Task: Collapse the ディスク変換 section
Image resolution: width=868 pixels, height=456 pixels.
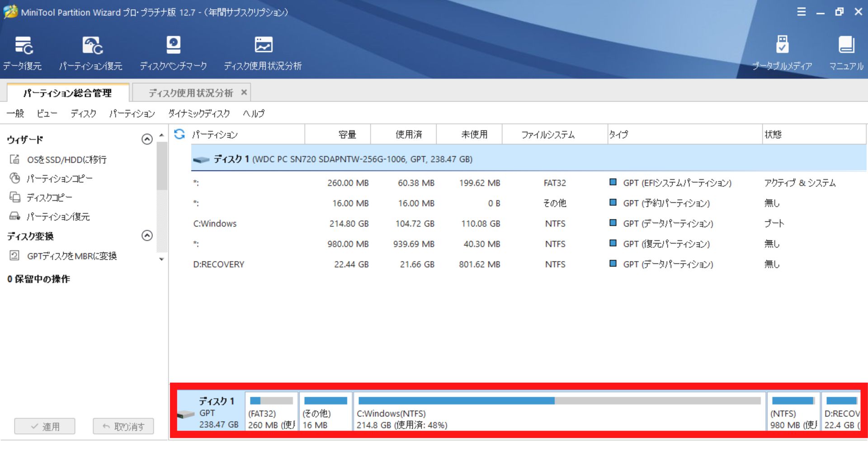Action: pyautogui.click(x=147, y=236)
